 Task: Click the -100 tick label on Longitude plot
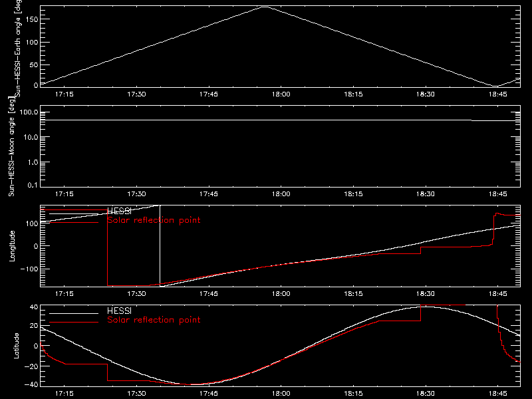pyautogui.click(x=29, y=269)
